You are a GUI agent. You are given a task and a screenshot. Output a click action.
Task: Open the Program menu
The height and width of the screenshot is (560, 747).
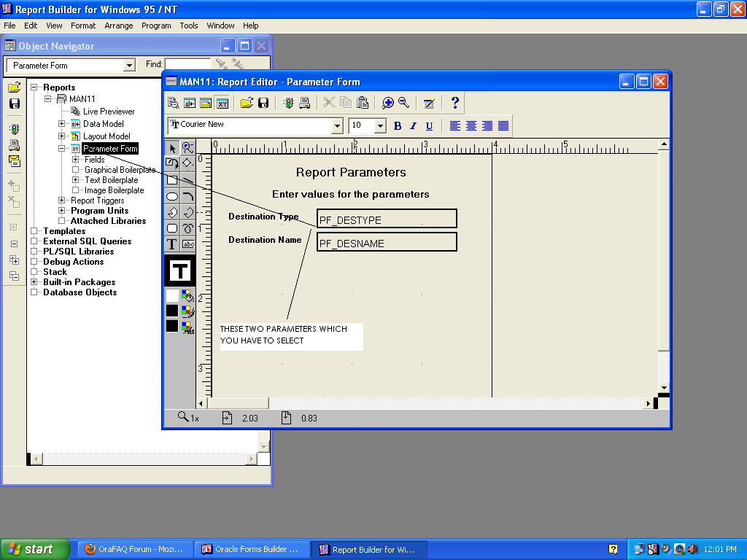pyautogui.click(x=156, y=26)
